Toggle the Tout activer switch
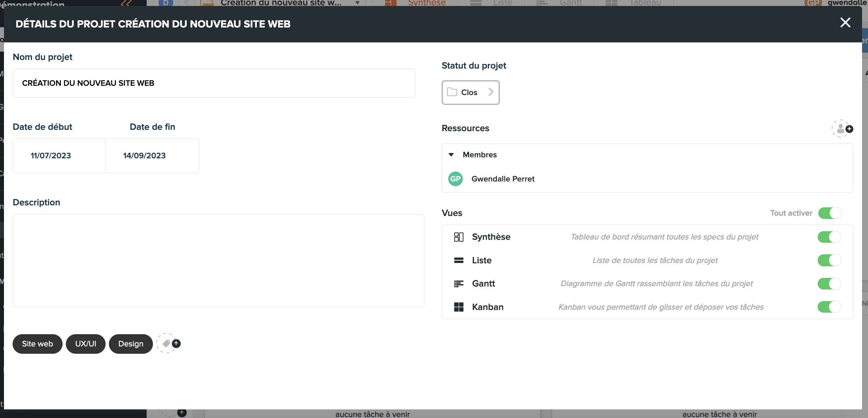The height and width of the screenshot is (418, 868). pyautogui.click(x=830, y=213)
